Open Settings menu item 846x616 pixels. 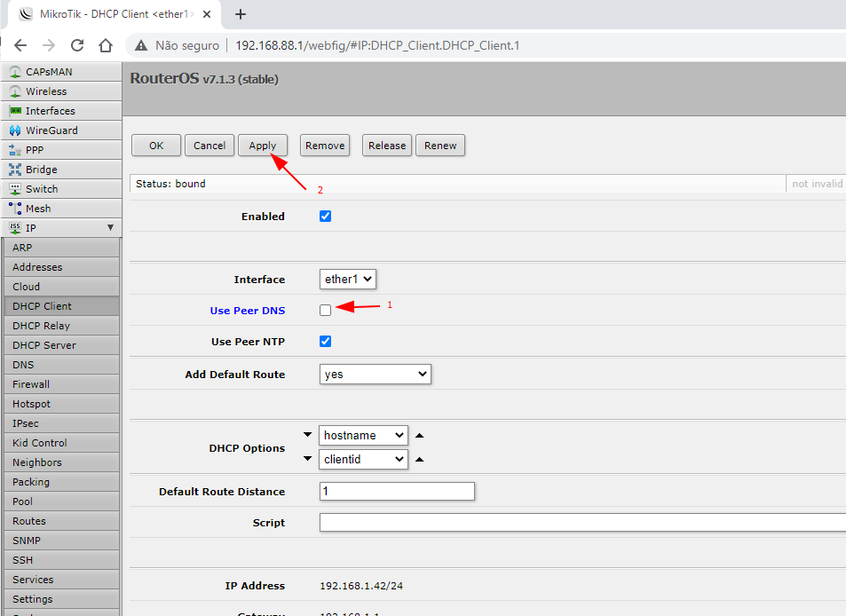[61, 599]
